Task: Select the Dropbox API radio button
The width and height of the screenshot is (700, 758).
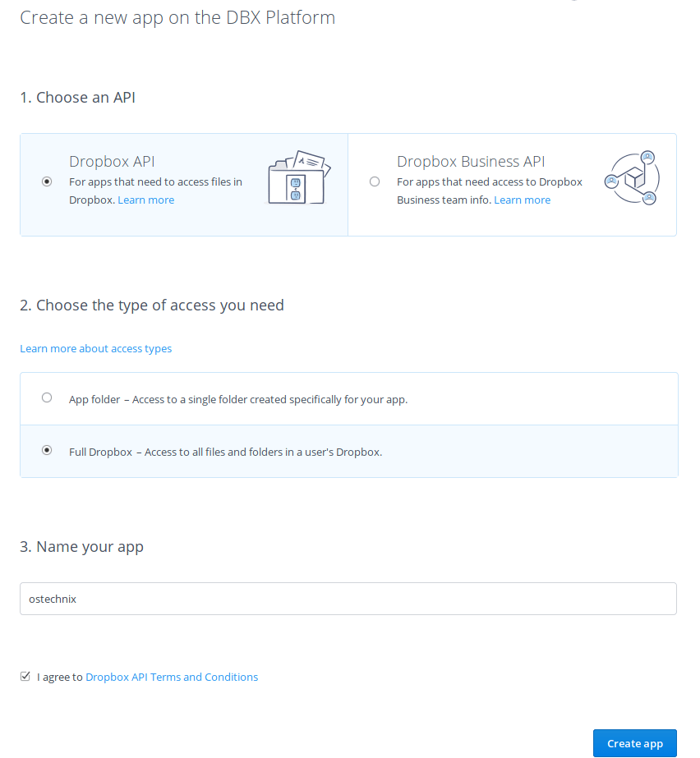Action: coord(47,181)
